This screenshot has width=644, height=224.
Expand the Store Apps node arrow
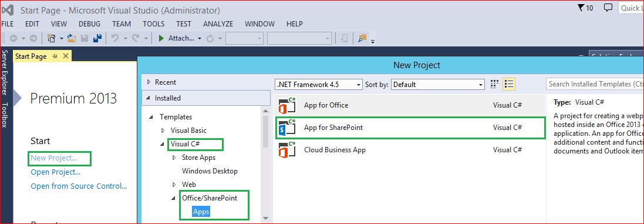(x=174, y=158)
